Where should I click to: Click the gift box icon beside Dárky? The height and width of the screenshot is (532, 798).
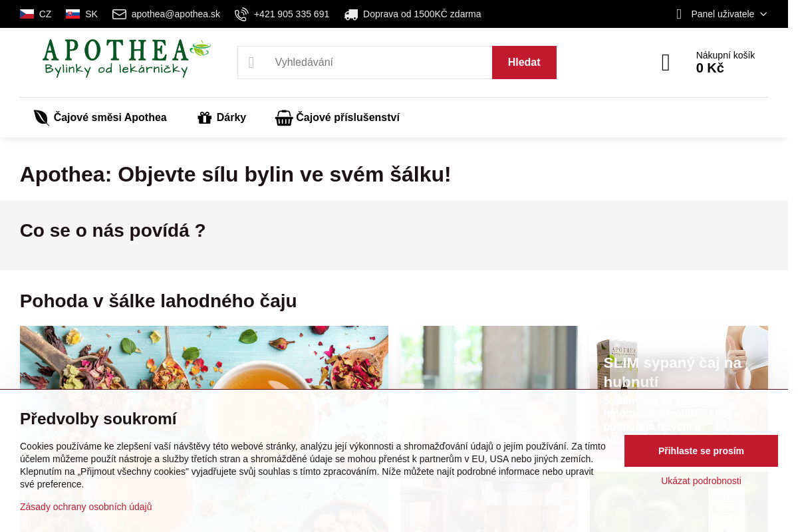click(x=204, y=118)
